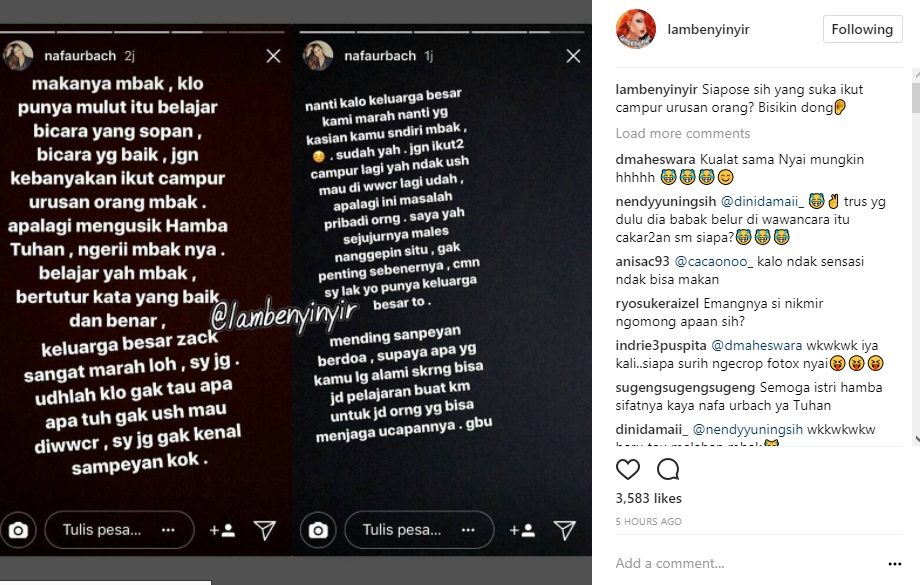Add person icon in left story
The image size is (920, 585).
[x=222, y=530]
